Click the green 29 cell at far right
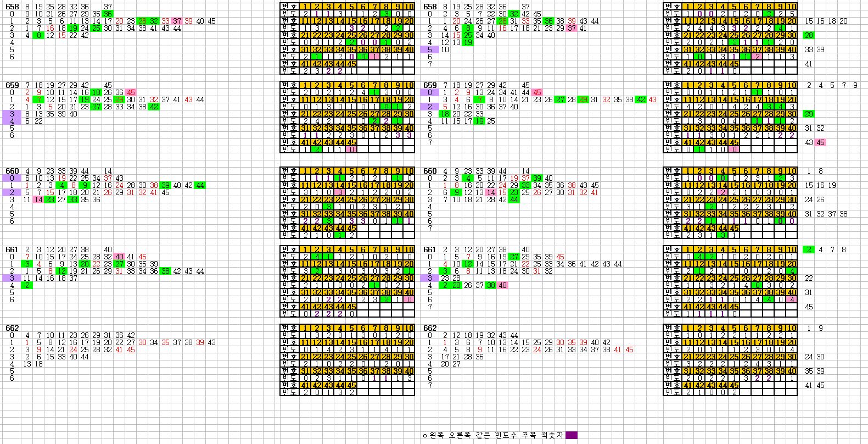868x444 pixels. pyautogui.click(x=809, y=114)
